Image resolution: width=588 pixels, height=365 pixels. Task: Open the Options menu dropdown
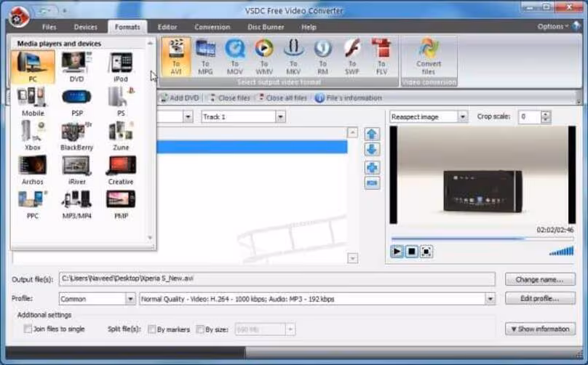553,27
